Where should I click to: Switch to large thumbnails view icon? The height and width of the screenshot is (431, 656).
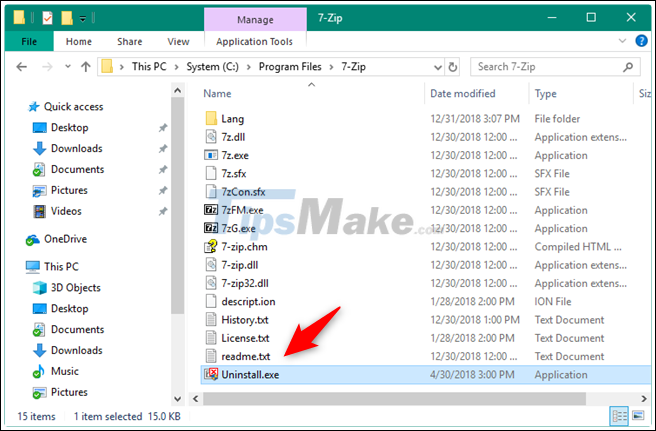point(638,416)
